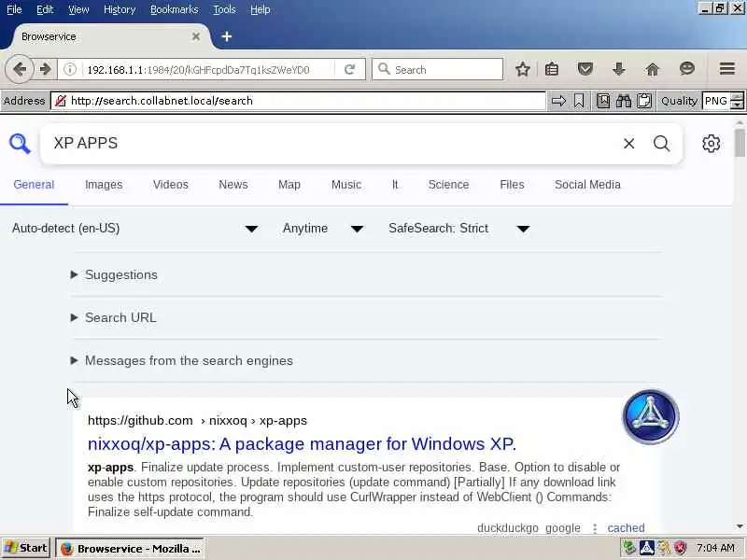Switch to the Images tab
Screen dimensions: 747x560
coord(104,185)
